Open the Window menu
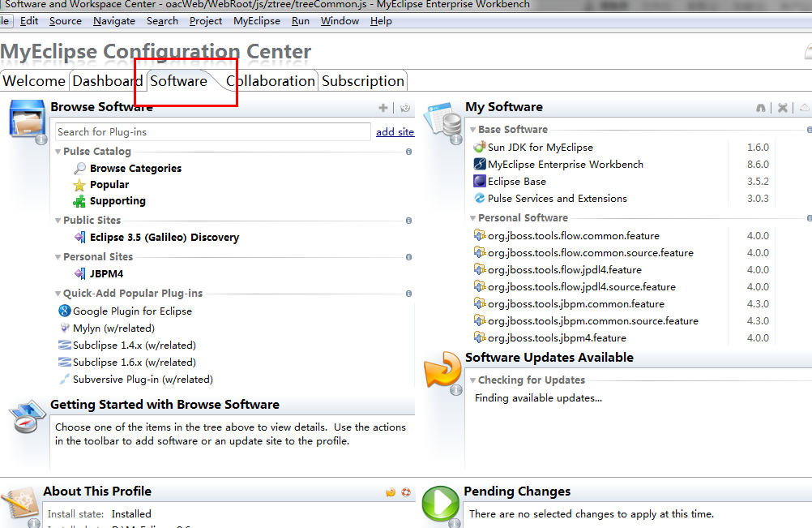 [x=340, y=21]
